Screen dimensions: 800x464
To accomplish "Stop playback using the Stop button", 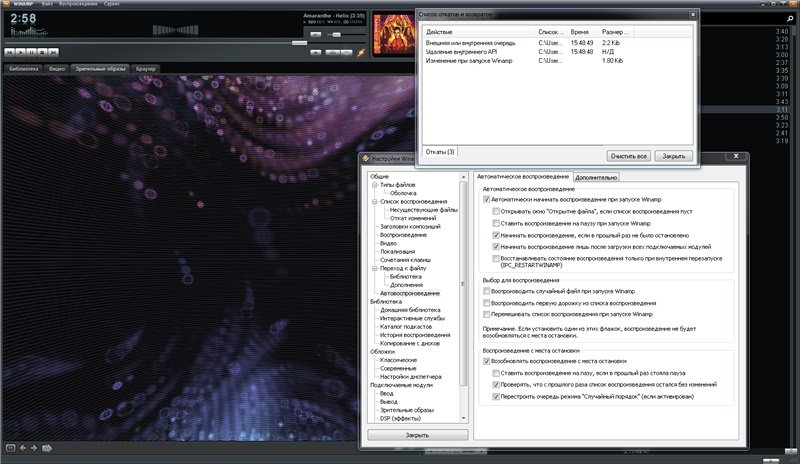I will 41,50.
